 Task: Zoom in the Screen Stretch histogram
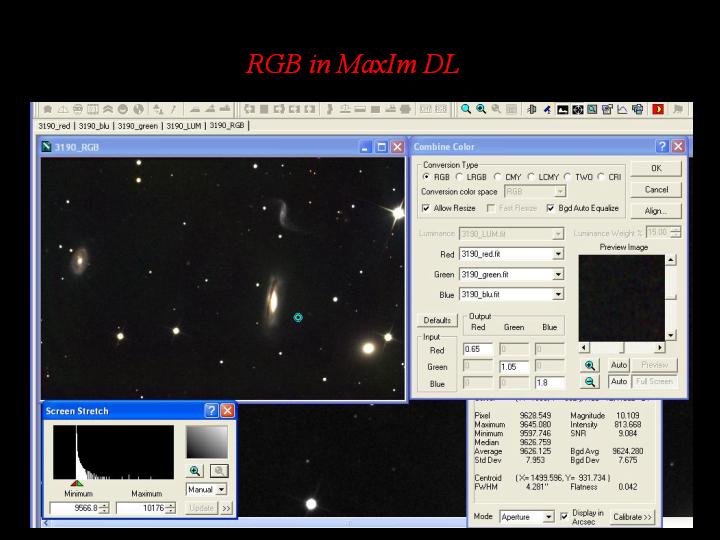[195, 471]
